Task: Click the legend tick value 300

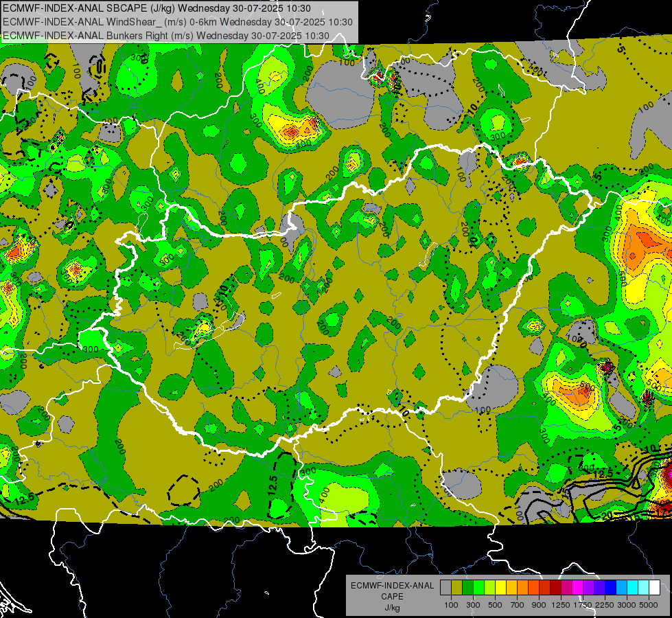Action: tap(473, 605)
